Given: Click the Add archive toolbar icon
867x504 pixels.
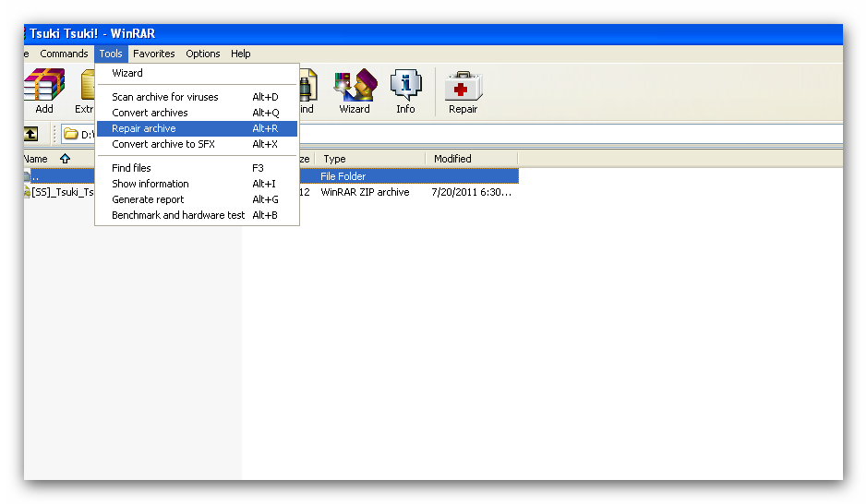Looking at the screenshot, I should point(44,91).
